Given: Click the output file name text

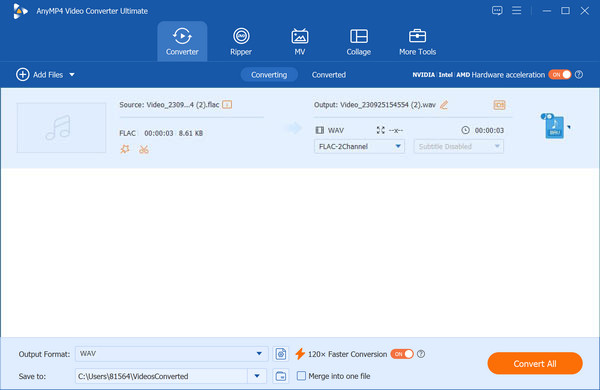Looking at the screenshot, I should click(375, 104).
